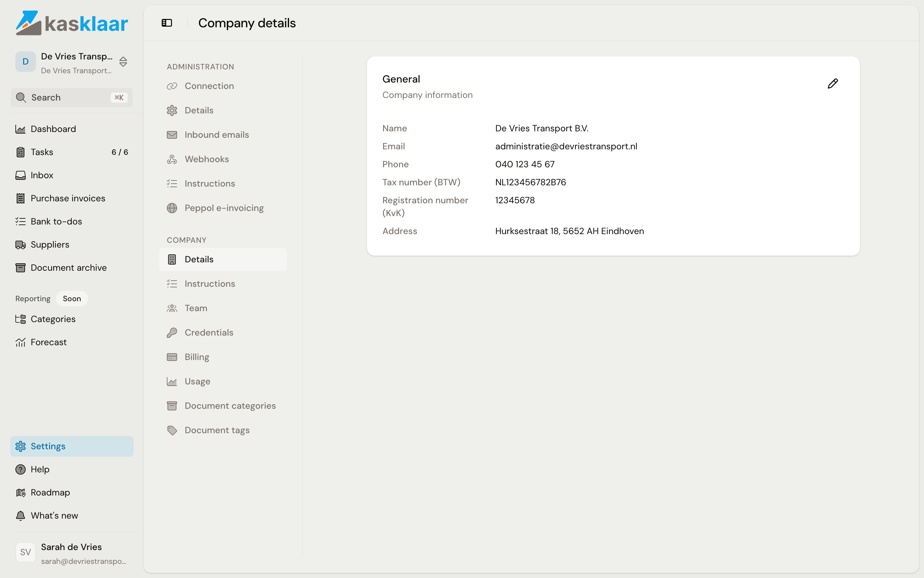Open Dashboard in sidebar

click(x=72, y=129)
